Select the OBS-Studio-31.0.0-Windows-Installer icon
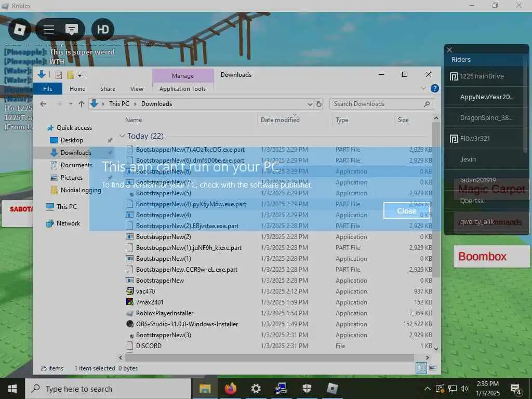 pos(129,324)
